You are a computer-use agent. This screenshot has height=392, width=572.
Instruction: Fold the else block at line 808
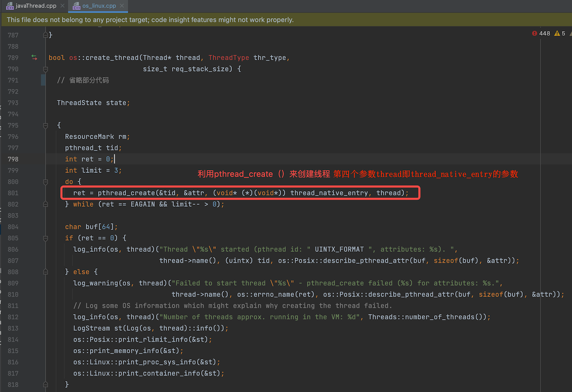[45, 272]
